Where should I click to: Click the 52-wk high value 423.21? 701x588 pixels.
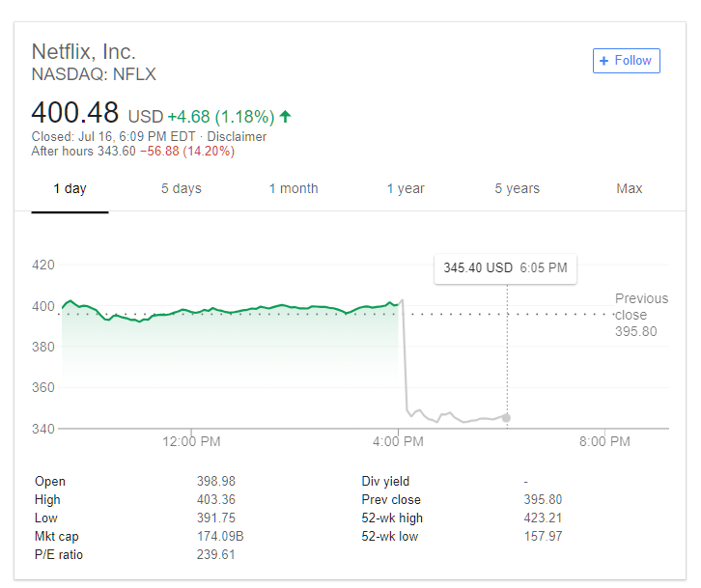point(543,518)
